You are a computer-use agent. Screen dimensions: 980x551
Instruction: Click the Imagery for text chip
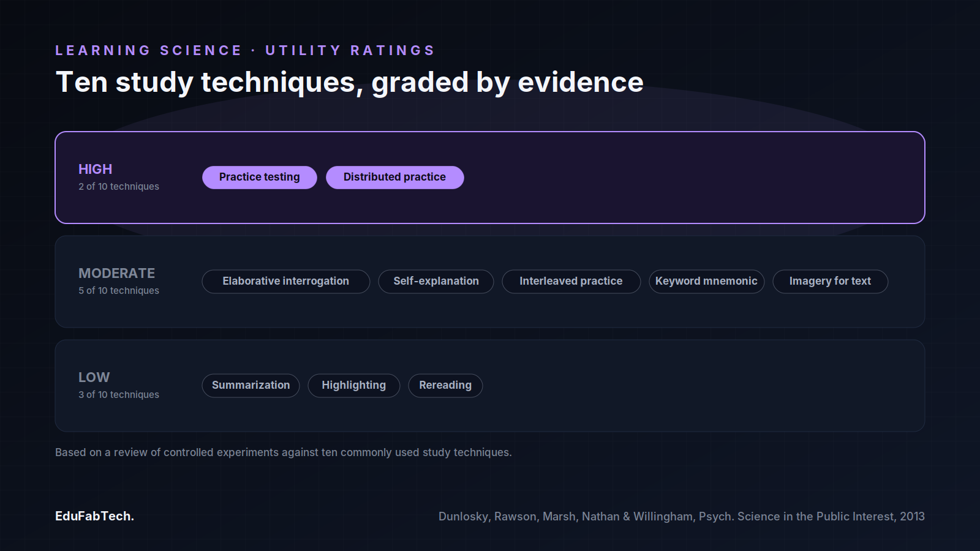pos(831,282)
